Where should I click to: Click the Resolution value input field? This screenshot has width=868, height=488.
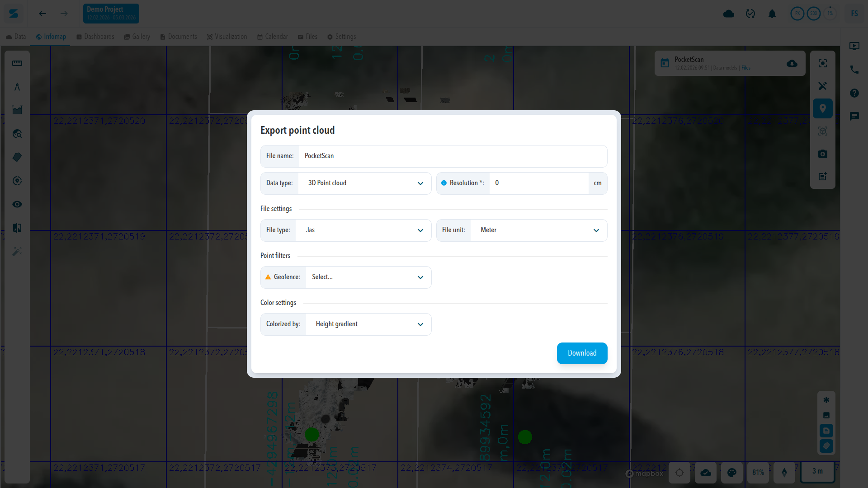[x=539, y=183]
